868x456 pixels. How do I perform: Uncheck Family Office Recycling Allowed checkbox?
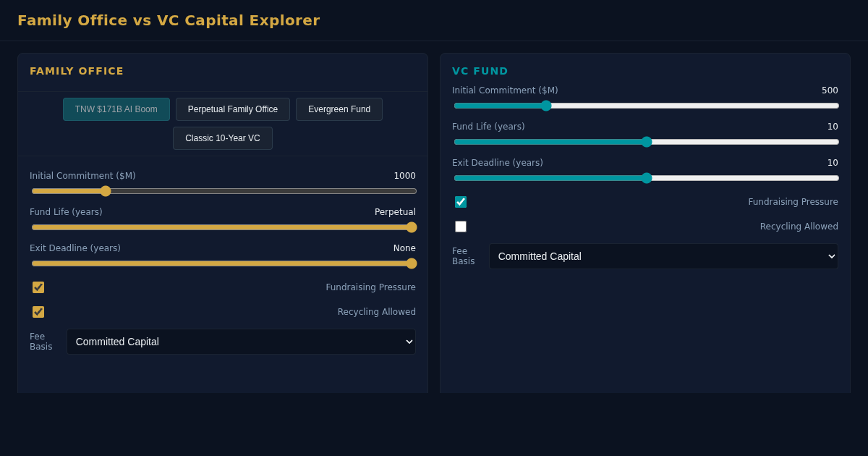[38, 312]
